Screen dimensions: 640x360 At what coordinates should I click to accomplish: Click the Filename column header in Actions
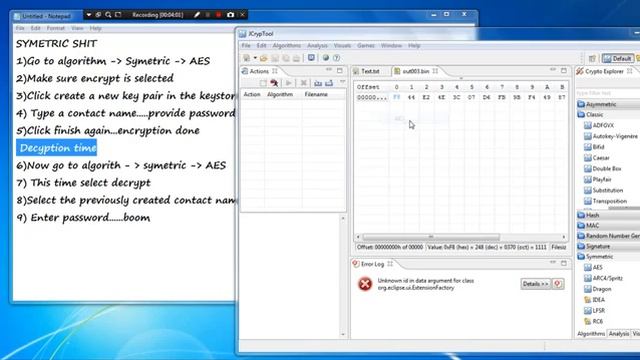coord(316,94)
